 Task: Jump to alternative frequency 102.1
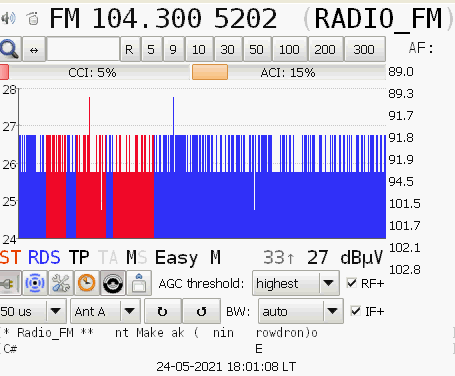pyautogui.click(x=405, y=248)
